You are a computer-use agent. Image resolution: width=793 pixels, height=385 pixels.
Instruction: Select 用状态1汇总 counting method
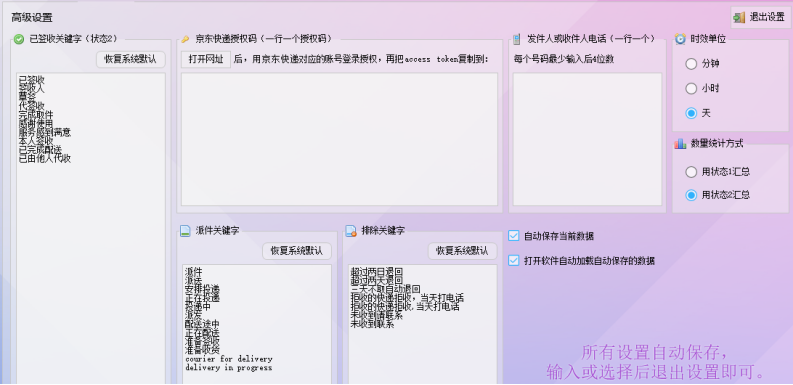coord(691,172)
